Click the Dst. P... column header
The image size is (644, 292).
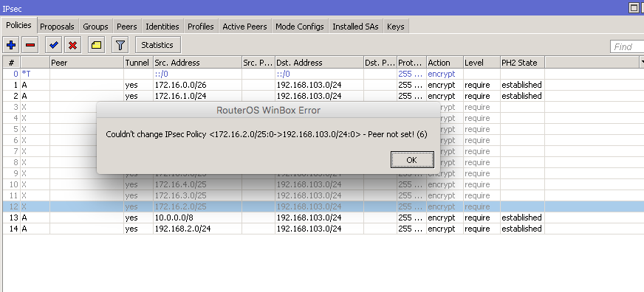380,63
